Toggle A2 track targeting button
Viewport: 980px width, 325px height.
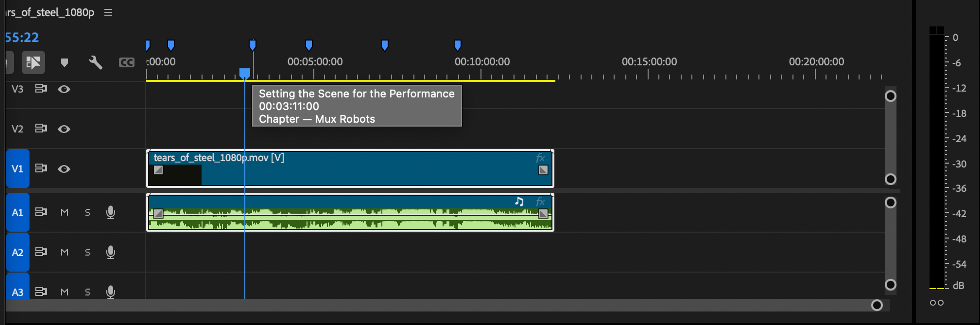tap(18, 252)
